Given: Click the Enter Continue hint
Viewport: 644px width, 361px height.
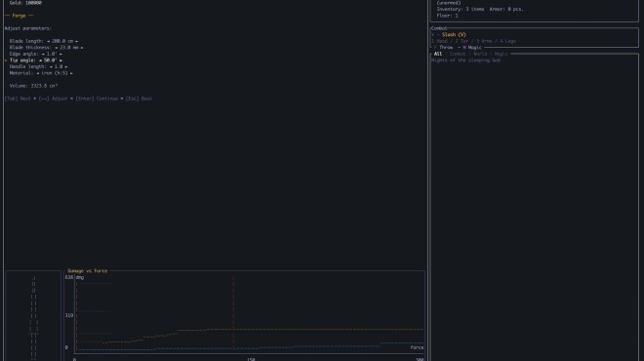Looking at the screenshot, I should [97, 99].
